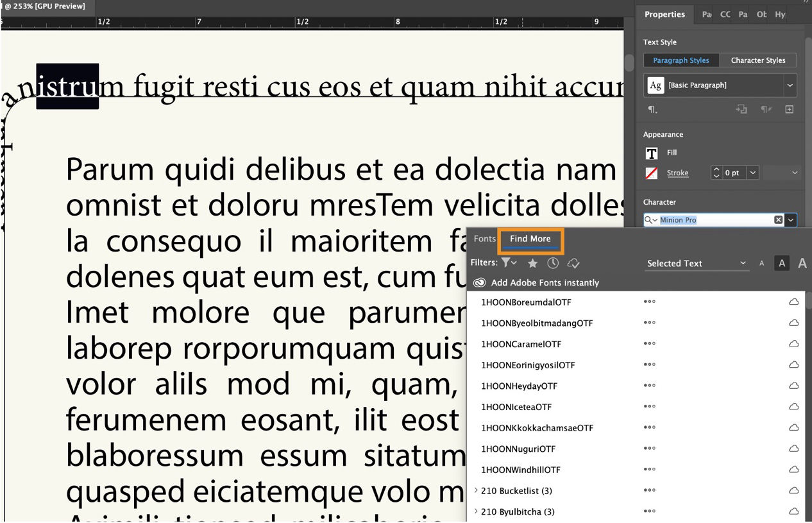Select the Character Styles button
This screenshot has height=523, width=812.
tap(757, 60)
